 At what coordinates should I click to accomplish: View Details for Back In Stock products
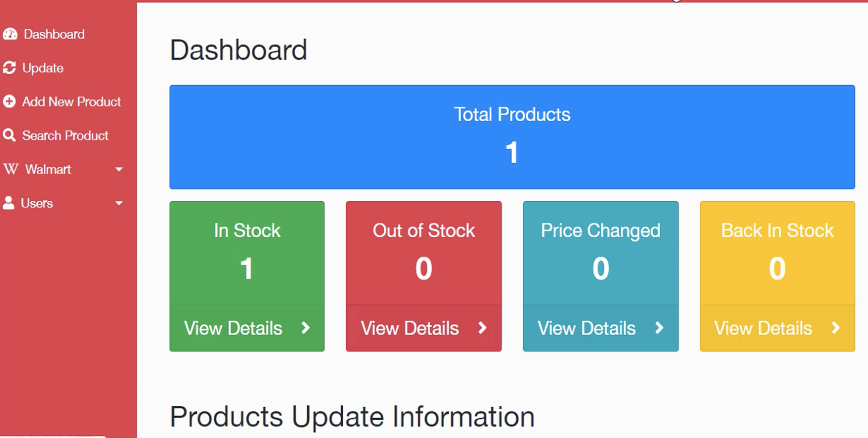[x=763, y=328]
